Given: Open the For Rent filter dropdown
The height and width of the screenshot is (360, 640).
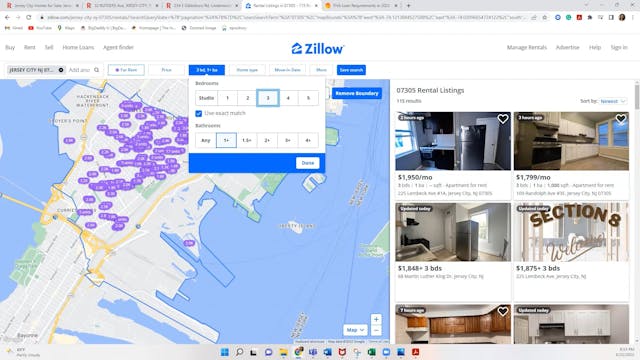Looking at the screenshot, I should (x=126, y=70).
